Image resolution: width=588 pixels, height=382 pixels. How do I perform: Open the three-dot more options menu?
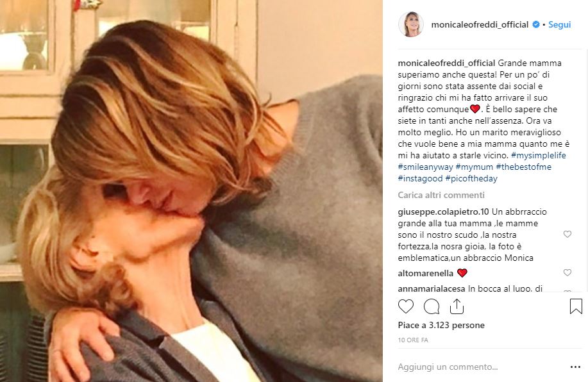(x=575, y=367)
